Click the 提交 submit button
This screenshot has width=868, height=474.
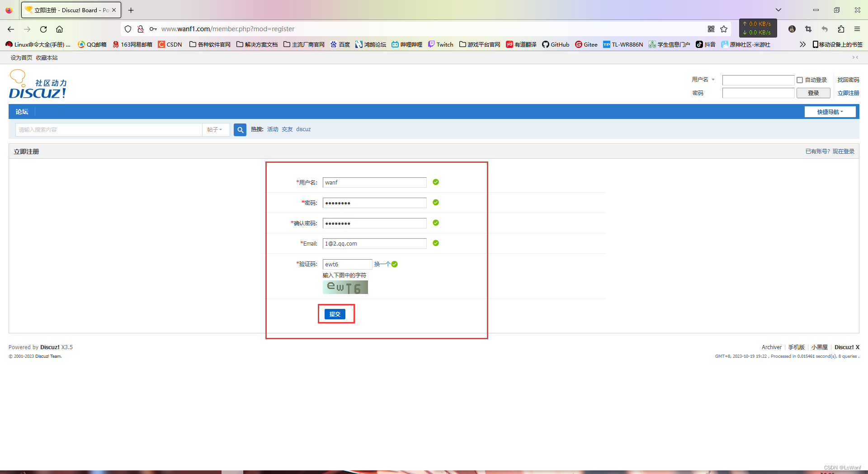[x=335, y=314]
